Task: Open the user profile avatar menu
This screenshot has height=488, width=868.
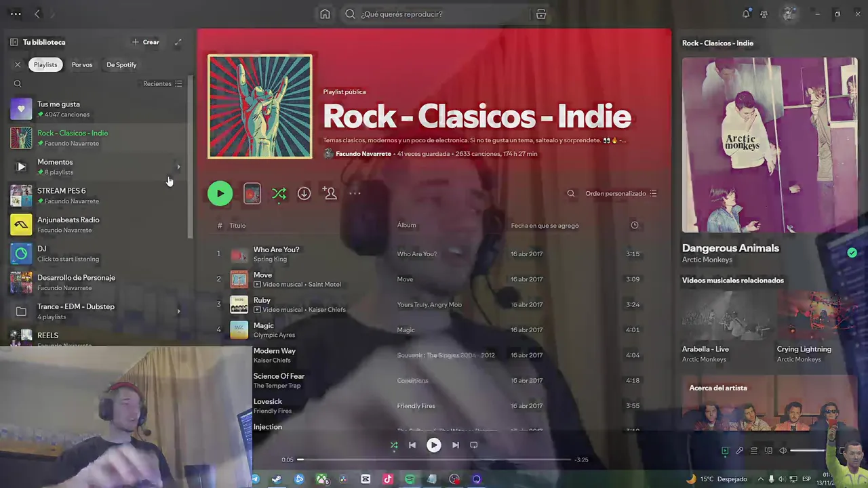Action: [789, 14]
